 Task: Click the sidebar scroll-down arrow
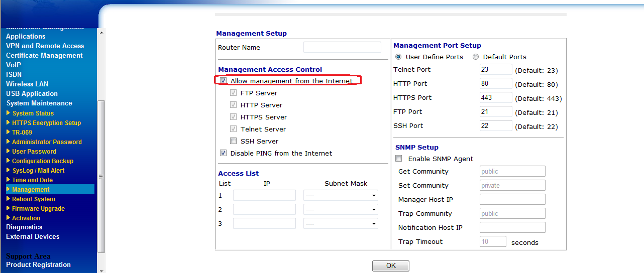click(x=101, y=270)
